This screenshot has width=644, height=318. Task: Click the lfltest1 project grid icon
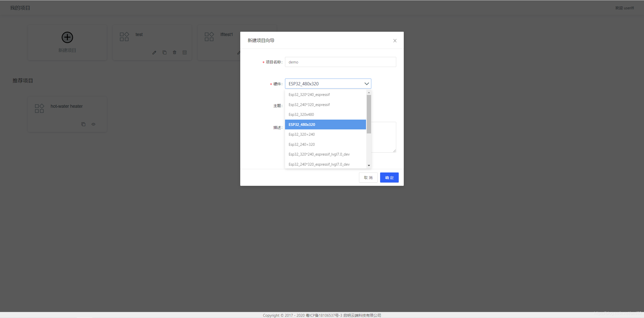pyautogui.click(x=209, y=37)
